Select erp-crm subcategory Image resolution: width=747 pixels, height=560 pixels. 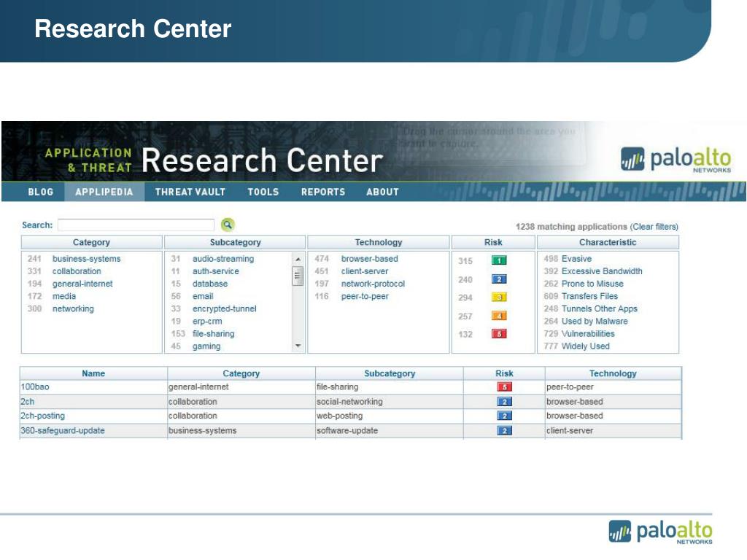[x=206, y=321]
